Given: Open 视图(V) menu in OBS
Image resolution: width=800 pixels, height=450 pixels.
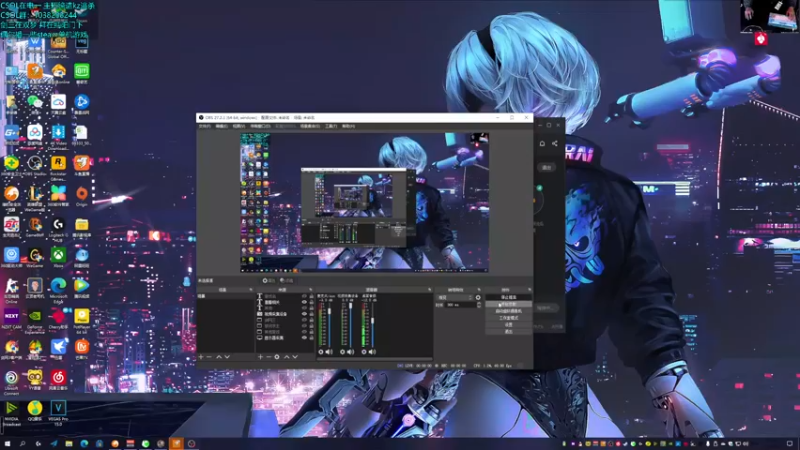Looking at the screenshot, I should tap(239, 126).
